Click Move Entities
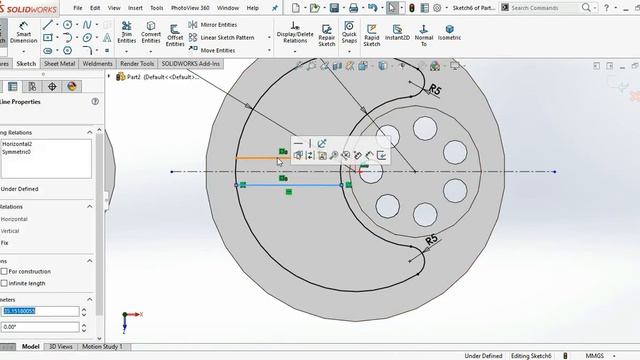This screenshot has width=640, height=360. [x=212, y=50]
